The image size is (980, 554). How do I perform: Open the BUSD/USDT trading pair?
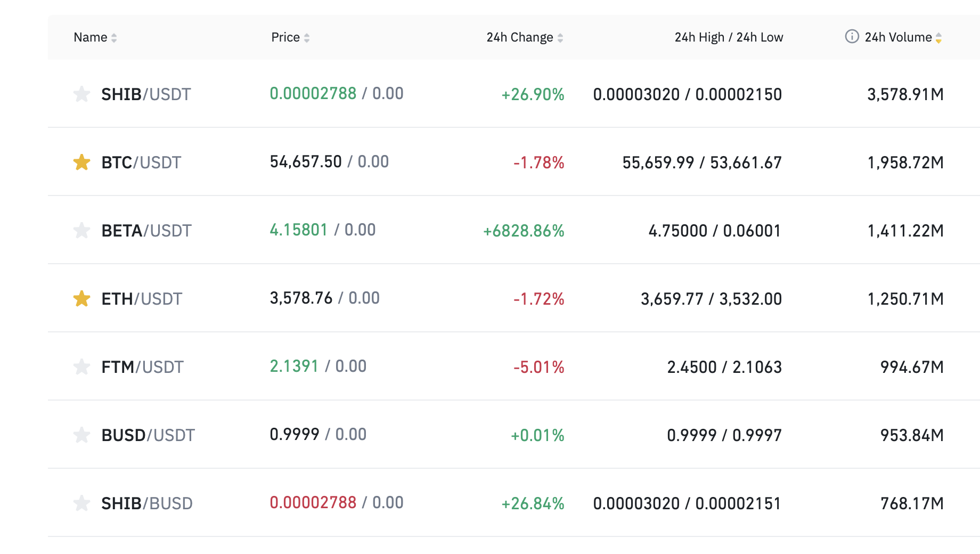148,435
